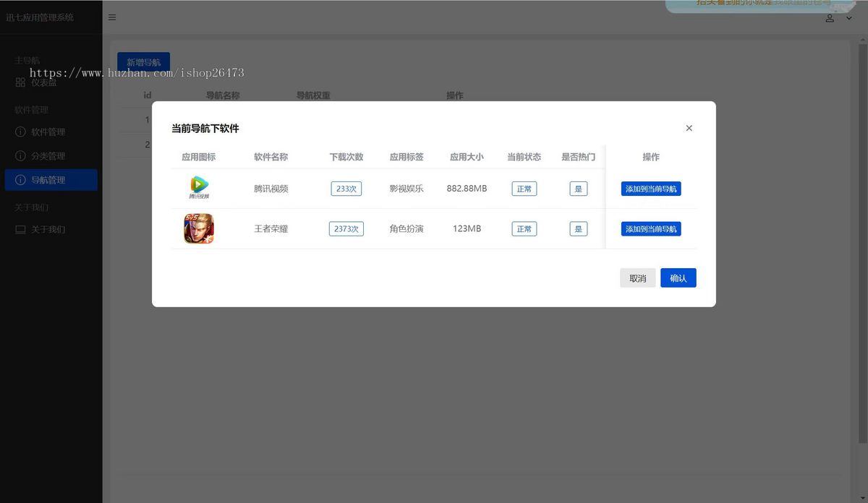Click the 应用图标 column header
The height and width of the screenshot is (503, 868).
pyautogui.click(x=198, y=157)
